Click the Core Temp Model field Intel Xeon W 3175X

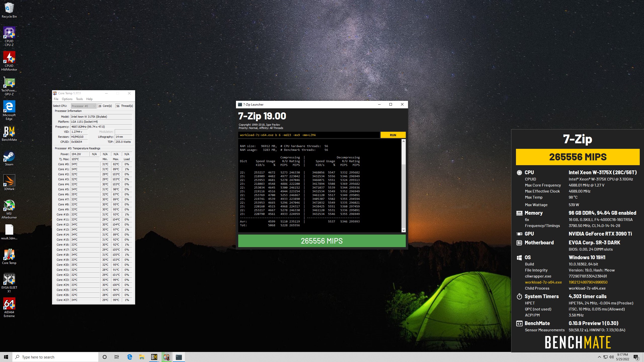(101, 117)
